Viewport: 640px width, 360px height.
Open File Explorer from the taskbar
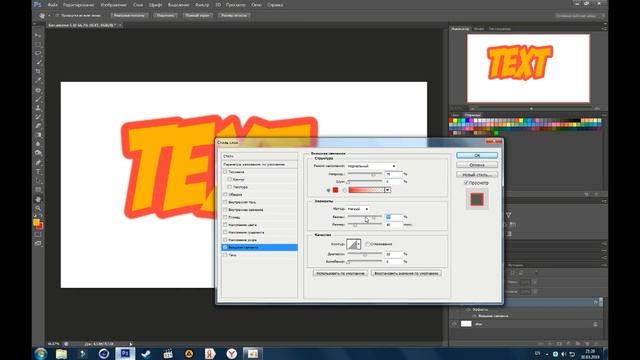(61, 353)
